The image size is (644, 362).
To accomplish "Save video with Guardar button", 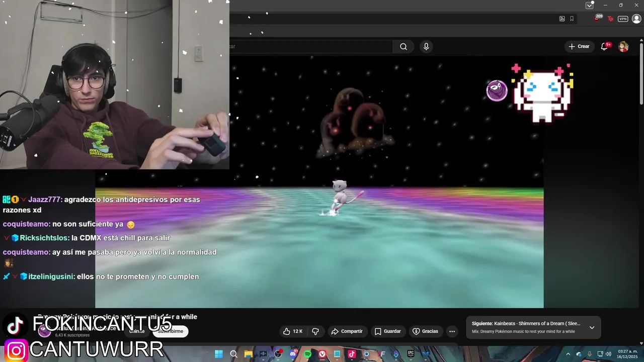I will (x=388, y=331).
